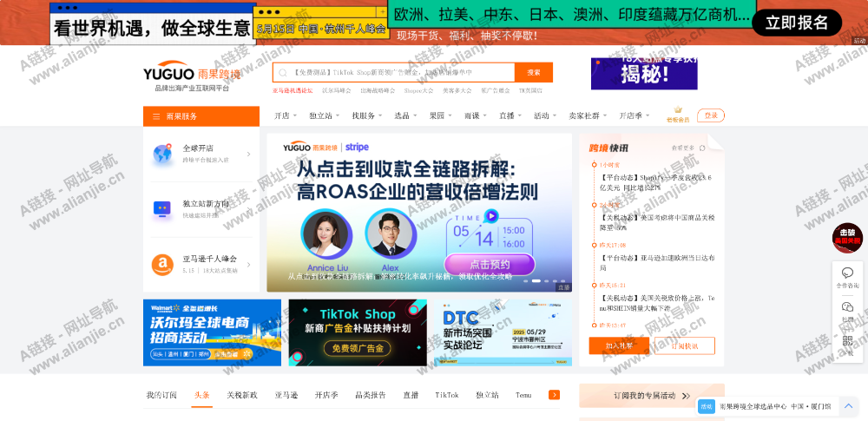Open the 社群 WeChat icon
This screenshot has width=868, height=421.
point(847,307)
